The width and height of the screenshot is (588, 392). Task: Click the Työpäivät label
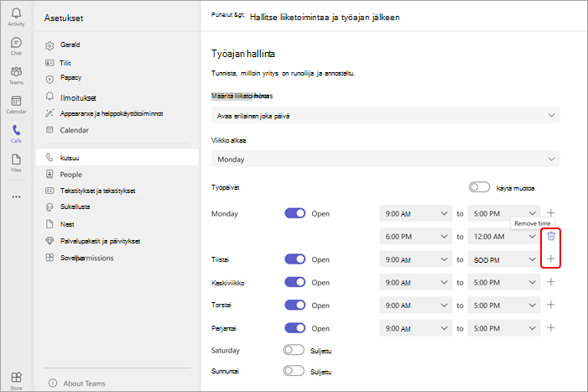226,187
